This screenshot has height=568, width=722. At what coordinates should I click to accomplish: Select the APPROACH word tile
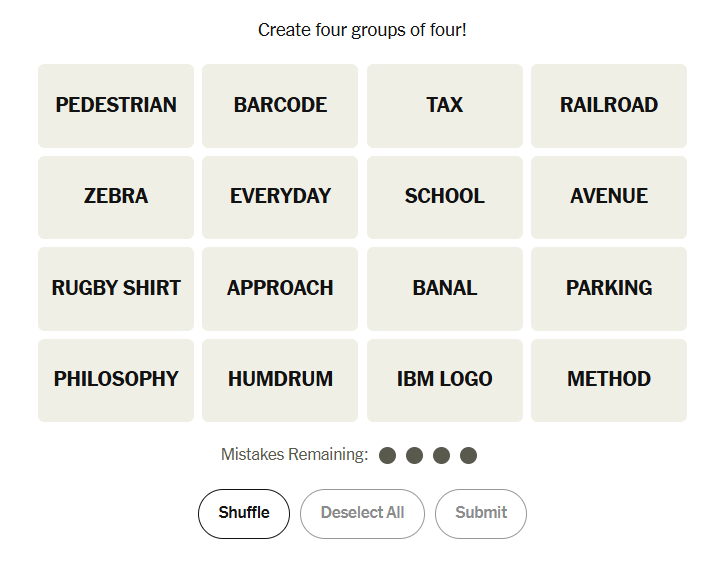(280, 288)
